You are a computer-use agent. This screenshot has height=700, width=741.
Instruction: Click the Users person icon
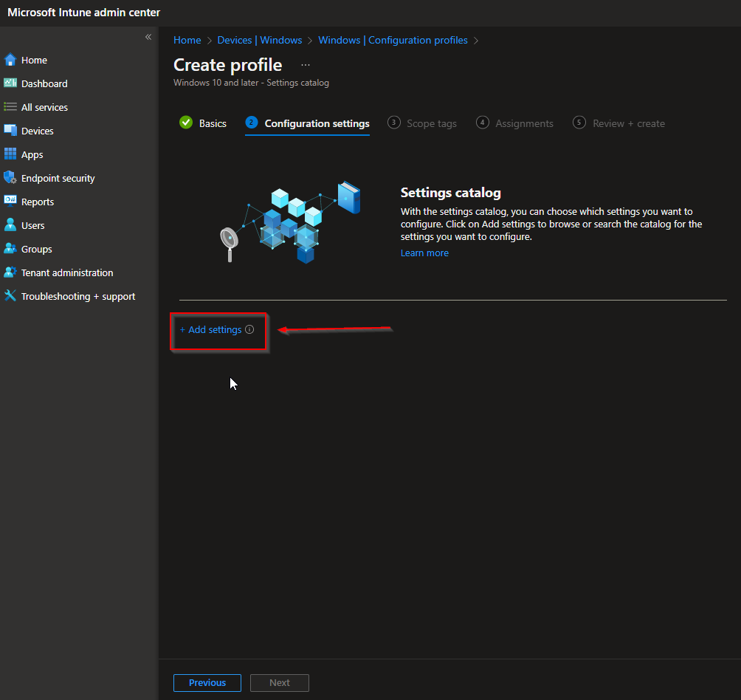[x=10, y=225]
